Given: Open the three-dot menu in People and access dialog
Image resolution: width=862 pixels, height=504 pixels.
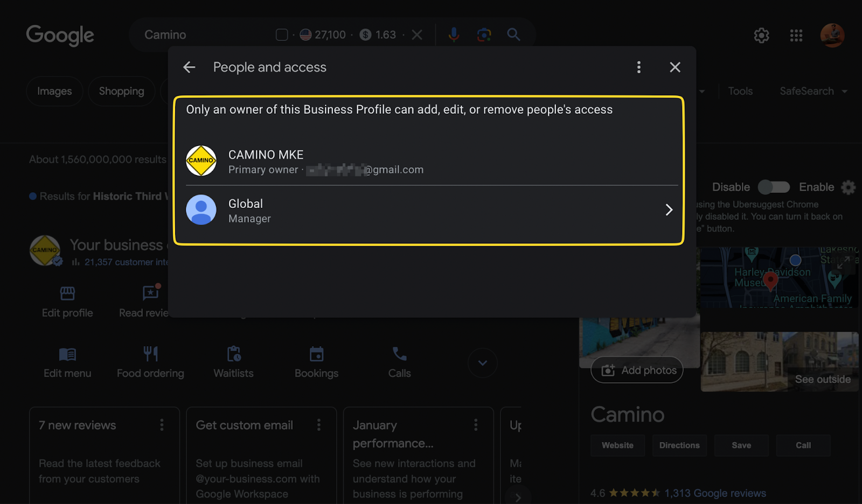Looking at the screenshot, I should coord(639,67).
